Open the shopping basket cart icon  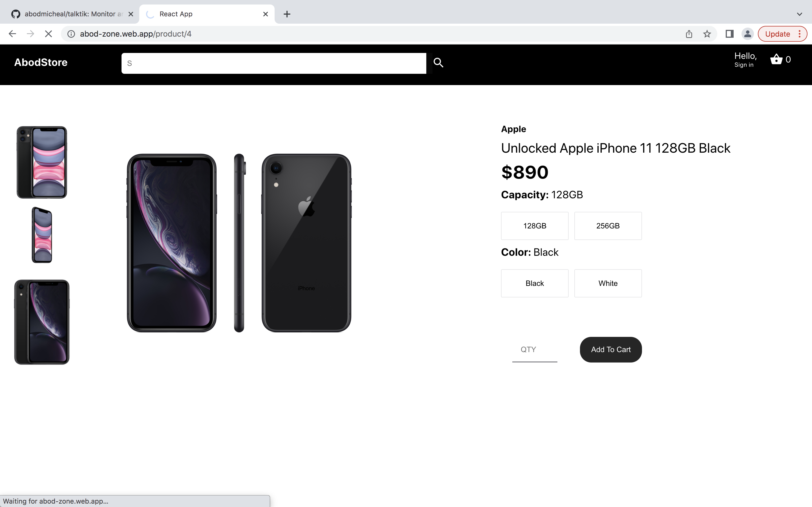click(776, 59)
